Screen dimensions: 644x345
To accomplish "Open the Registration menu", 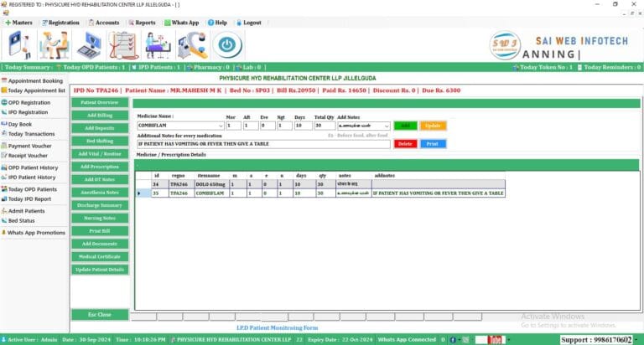I will [60, 23].
